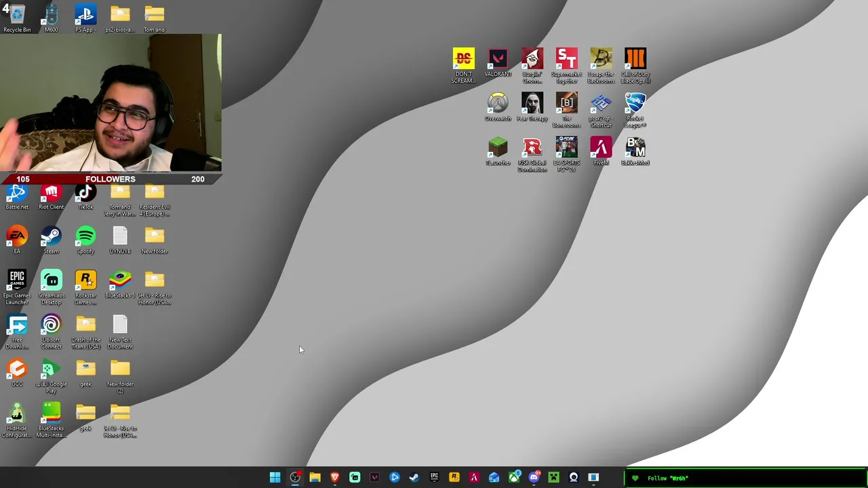Select the Escape the Backrooms desktop icon
This screenshot has height=488, width=868.
click(601, 66)
